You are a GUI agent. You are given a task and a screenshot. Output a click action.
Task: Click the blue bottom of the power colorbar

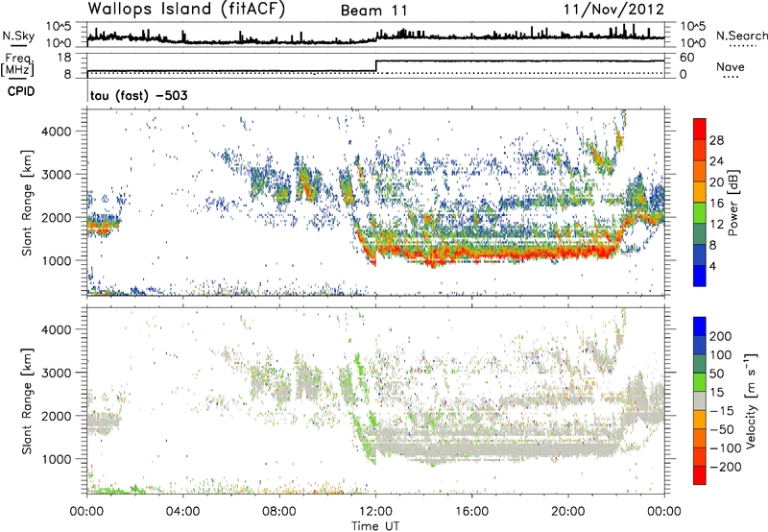(x=700, y=277)
